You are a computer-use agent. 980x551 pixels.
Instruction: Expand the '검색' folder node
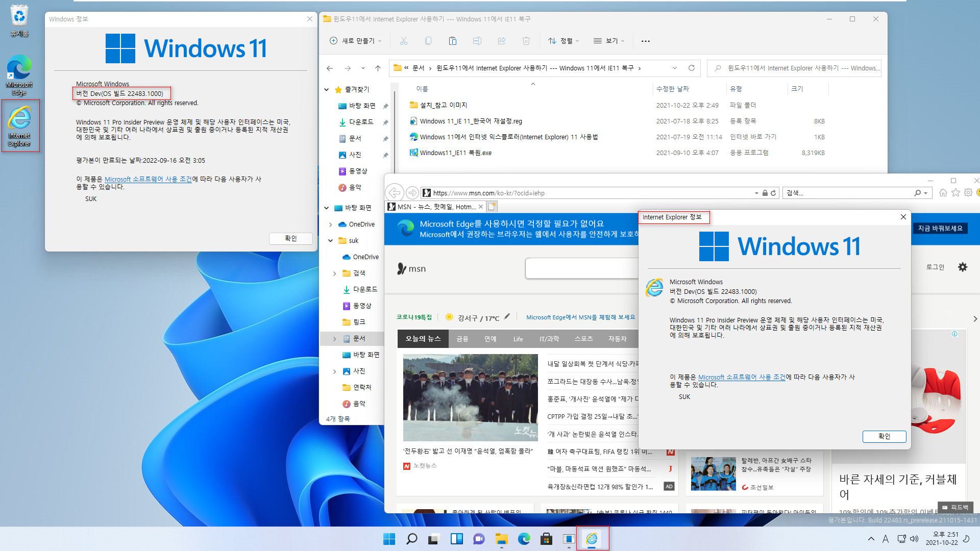pos(334,273)
